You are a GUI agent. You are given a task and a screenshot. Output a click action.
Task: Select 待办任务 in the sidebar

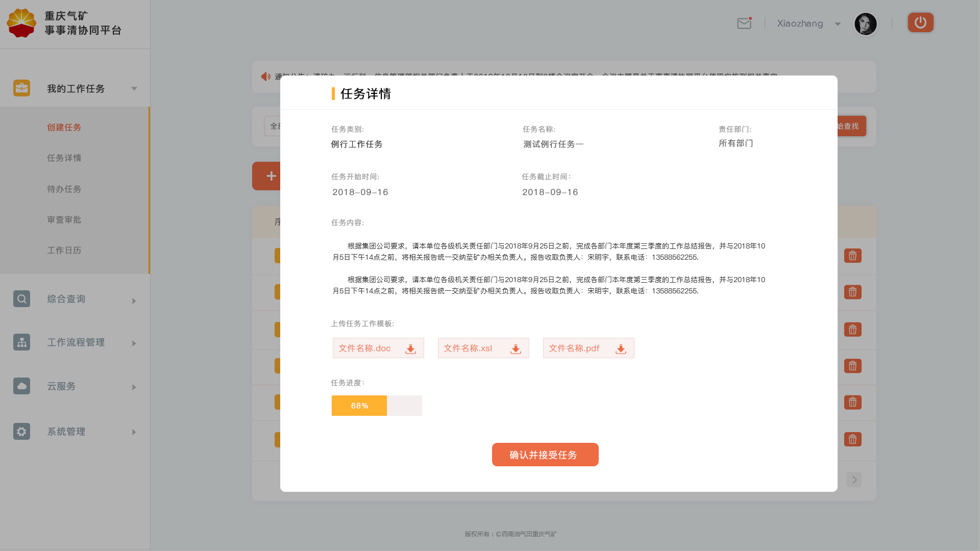[64, 189]
